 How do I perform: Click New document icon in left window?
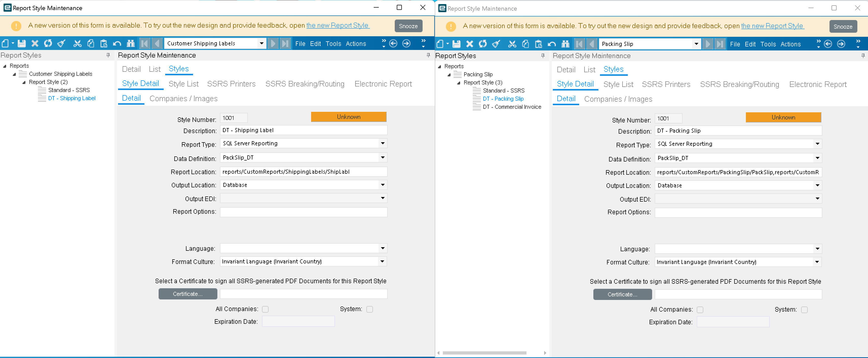tap(5, 44)
